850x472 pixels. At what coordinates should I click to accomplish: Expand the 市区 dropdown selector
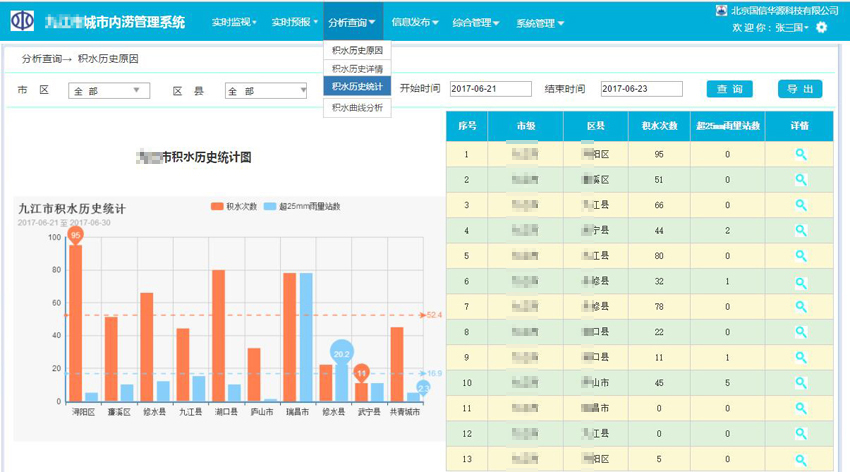click(x=109, y=91)
